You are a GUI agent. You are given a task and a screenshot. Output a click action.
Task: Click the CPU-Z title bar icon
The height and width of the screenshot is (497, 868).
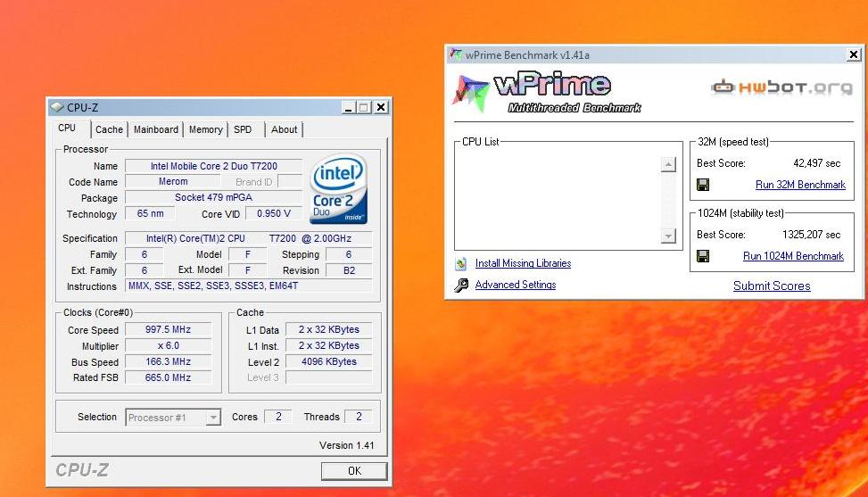(56, 107)
